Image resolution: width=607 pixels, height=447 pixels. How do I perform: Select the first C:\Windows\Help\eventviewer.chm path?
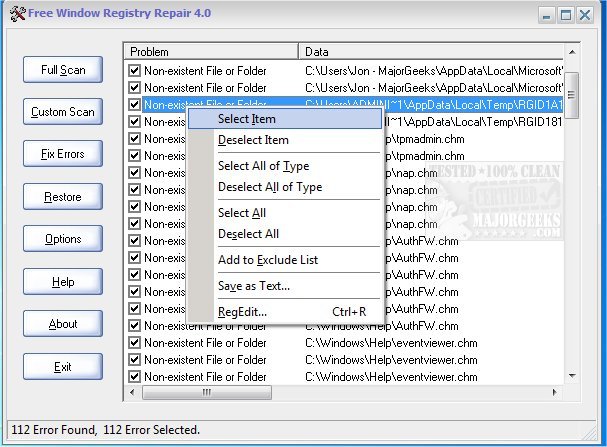coord(391,343)
